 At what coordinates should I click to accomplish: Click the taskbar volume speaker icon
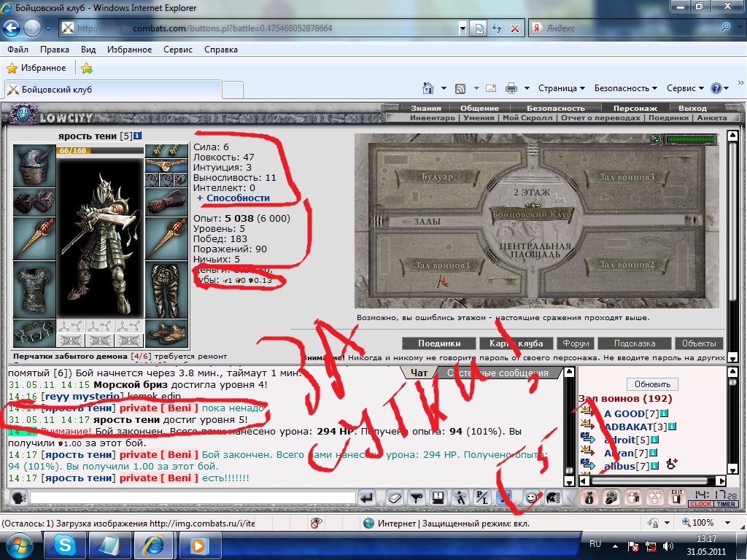(668, 545)
